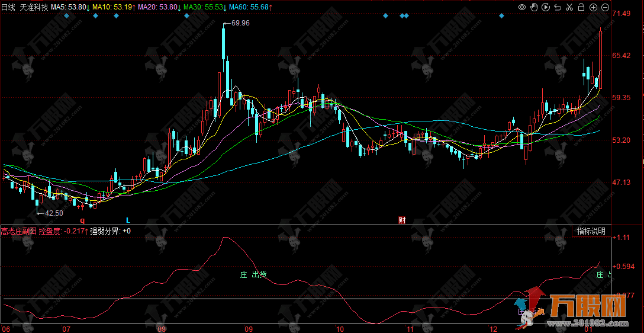Zoom out with the minus circle icon
Screen dimensions: 644x333
(605, 7)
